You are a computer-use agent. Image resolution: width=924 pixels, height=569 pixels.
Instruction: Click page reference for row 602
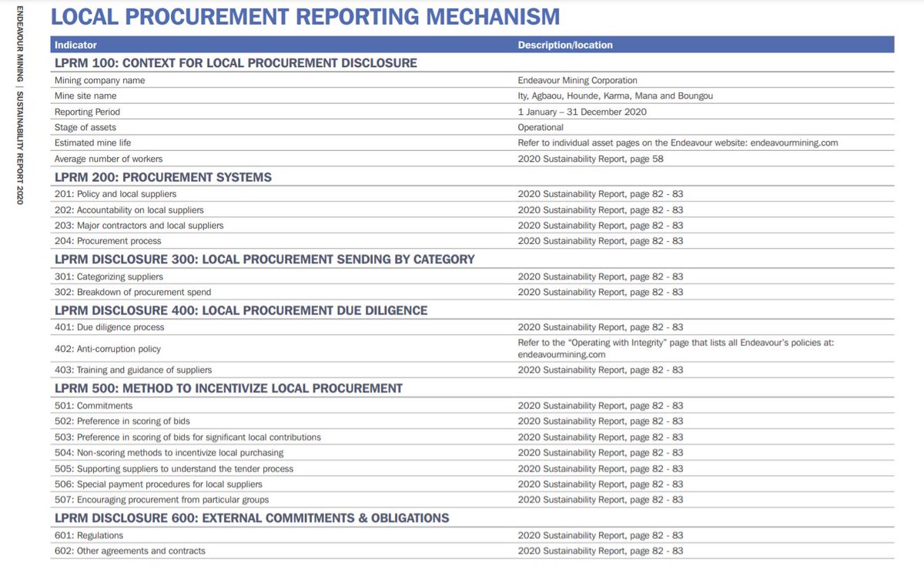[x=601, y=551]
